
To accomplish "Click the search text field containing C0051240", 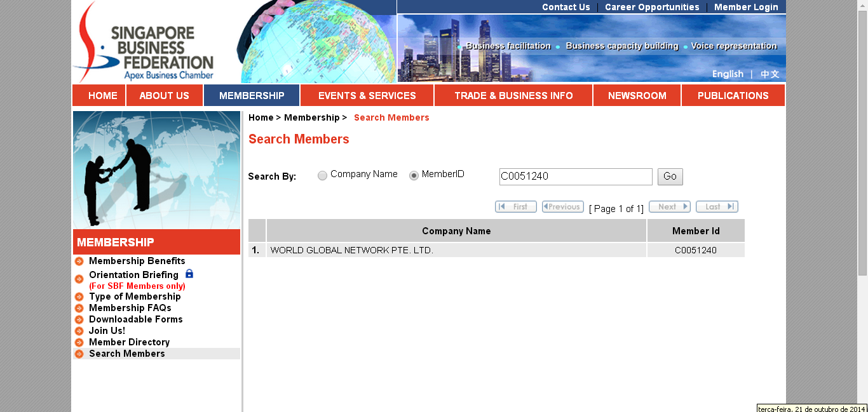I will tap(576, 176).
